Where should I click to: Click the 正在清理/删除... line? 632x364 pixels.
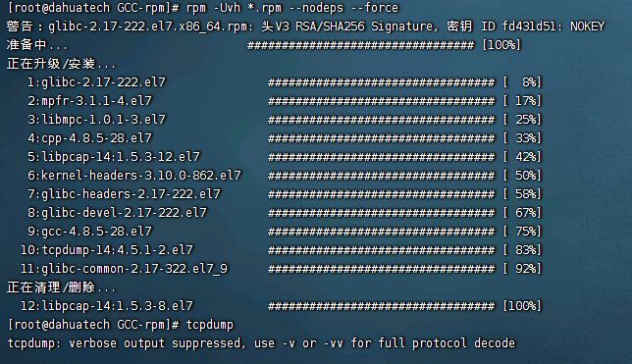[61, 287]
